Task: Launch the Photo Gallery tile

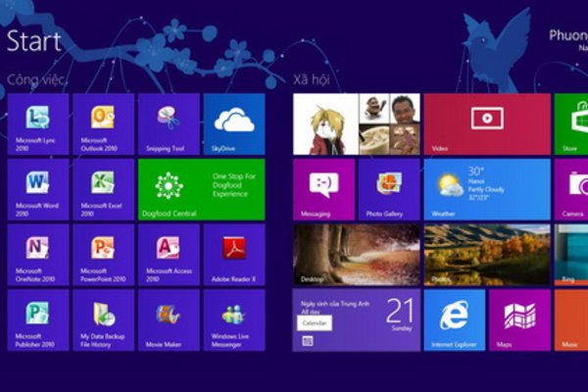Action: coord(389,189)
